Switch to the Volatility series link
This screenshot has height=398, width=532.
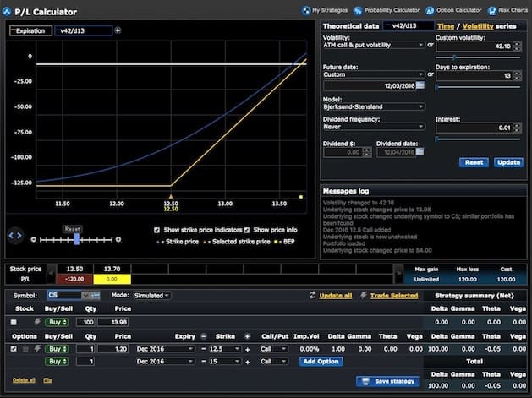pyautogui.click(x=477, y=26)
